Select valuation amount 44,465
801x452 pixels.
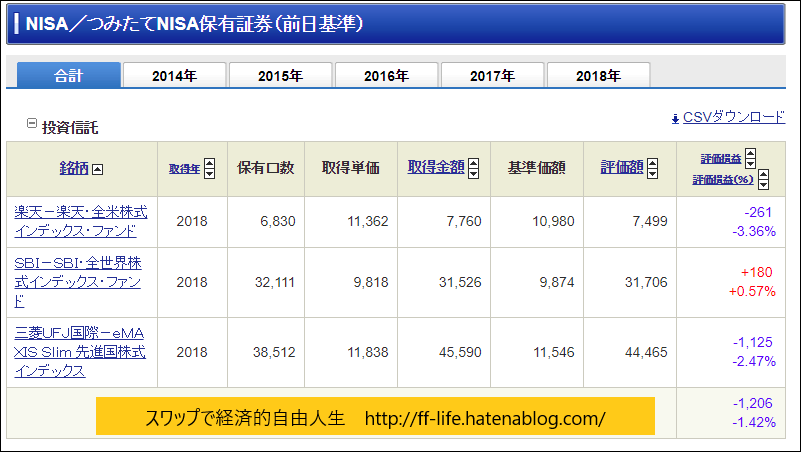click(646, 352)
